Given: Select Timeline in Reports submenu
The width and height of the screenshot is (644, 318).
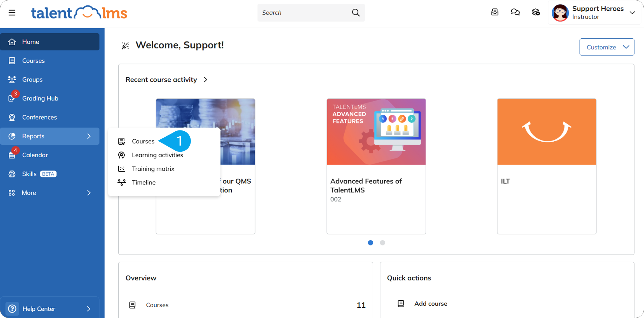Looking at the screenshot, I should coord(144,183).
